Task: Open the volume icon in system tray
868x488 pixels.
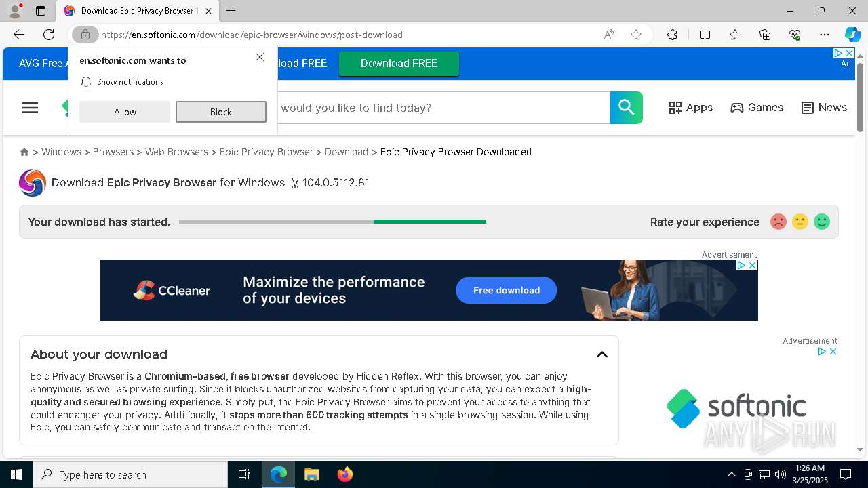Action: (781, 474)
